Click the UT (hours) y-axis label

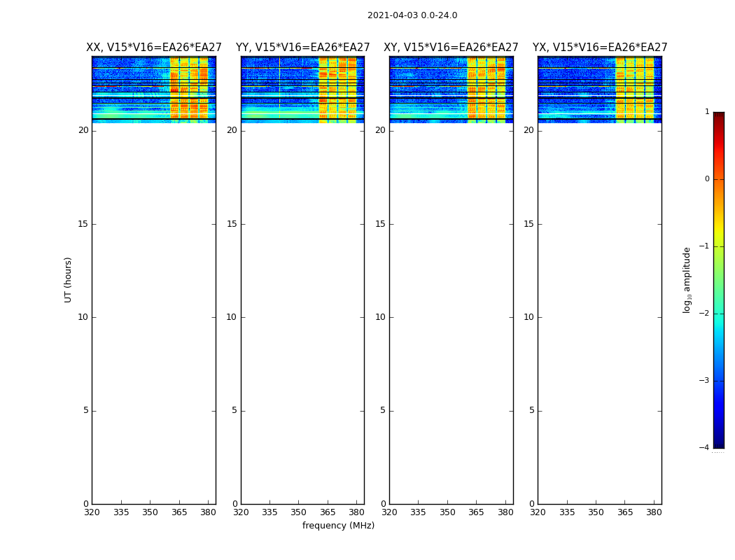[x=68, y=279]
